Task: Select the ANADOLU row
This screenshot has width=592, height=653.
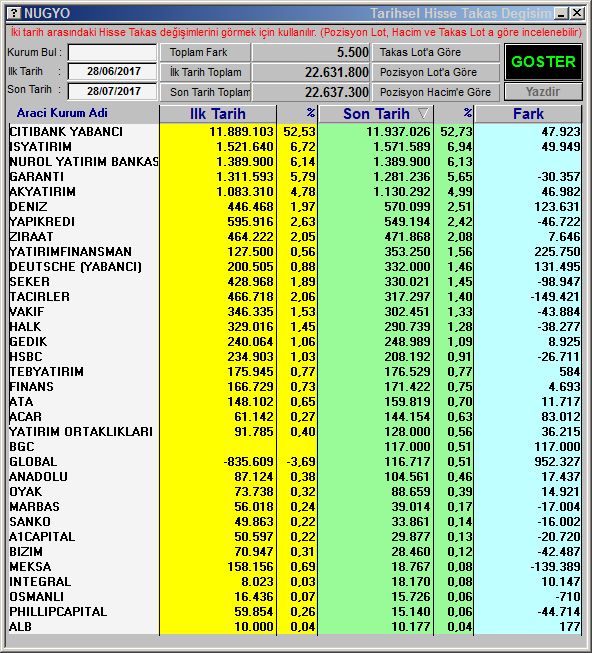Action: [295, 476]
